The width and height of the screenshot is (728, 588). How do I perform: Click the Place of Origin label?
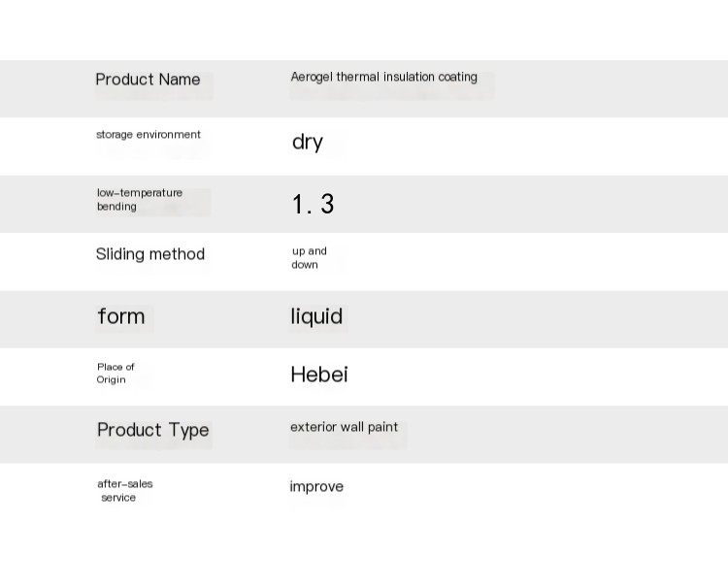(116, 374)
